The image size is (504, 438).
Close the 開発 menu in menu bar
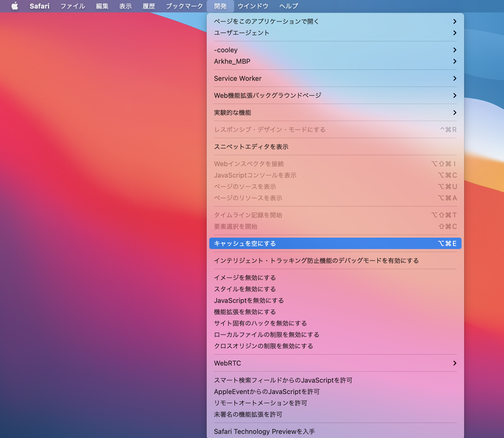tap(220, 6)
